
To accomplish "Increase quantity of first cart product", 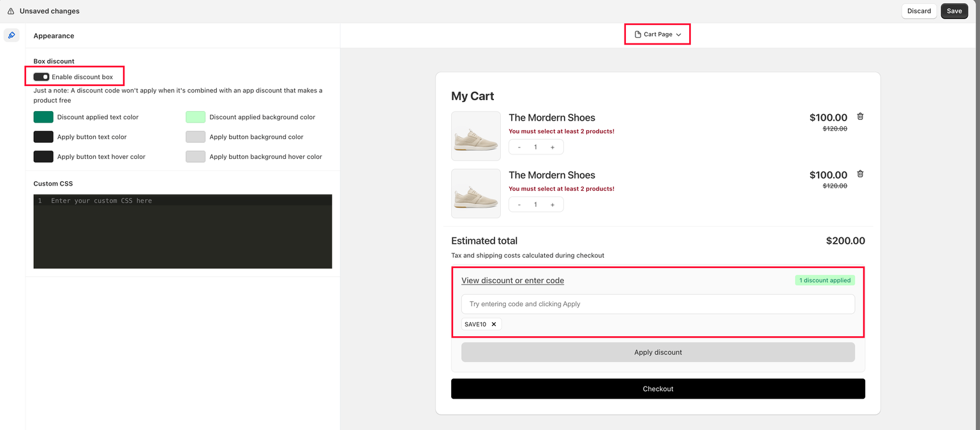I will (552, 147).
